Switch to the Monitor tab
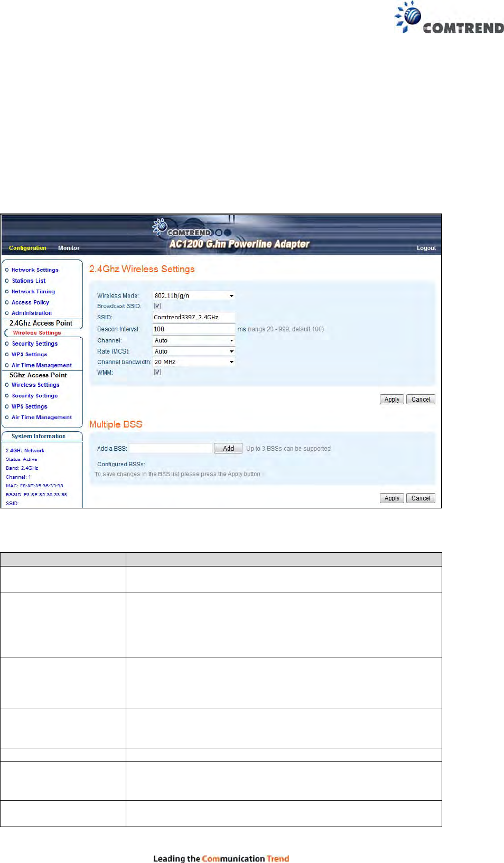The image size is (504, 863). (69, 248)
